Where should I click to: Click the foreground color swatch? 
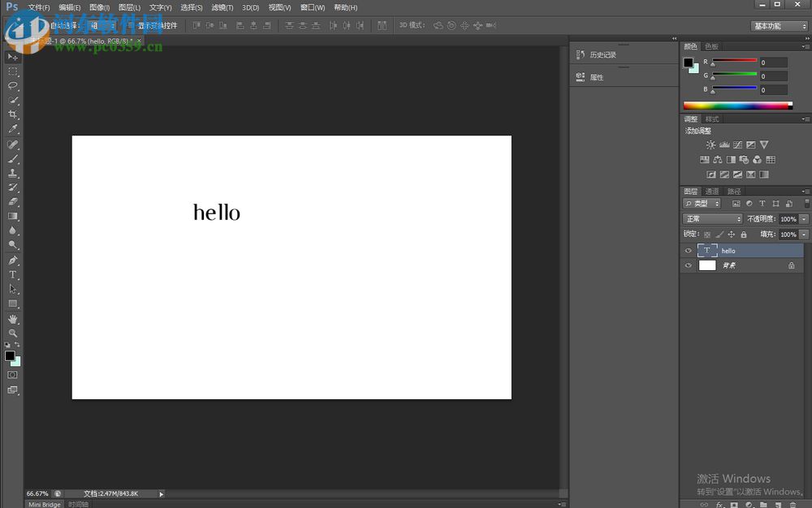click(10, 354)
